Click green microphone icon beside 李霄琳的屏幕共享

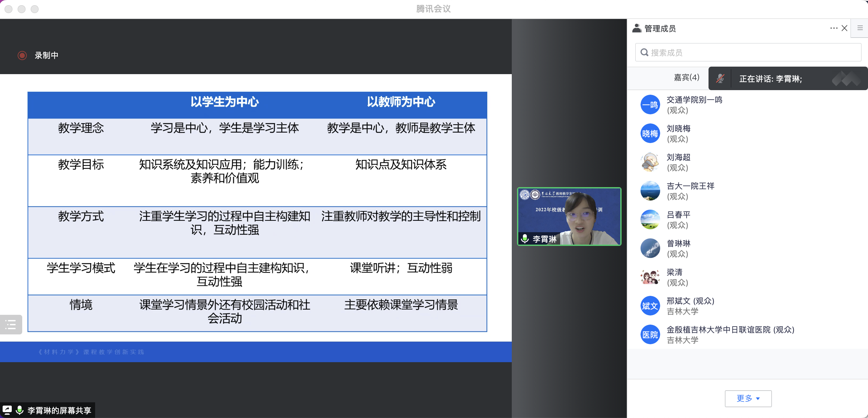(20, 410)
